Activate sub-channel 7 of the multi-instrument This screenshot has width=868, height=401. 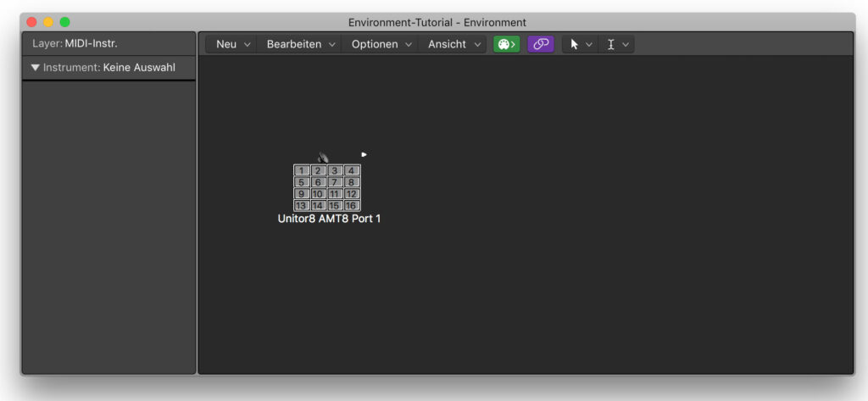coord(334,182)
